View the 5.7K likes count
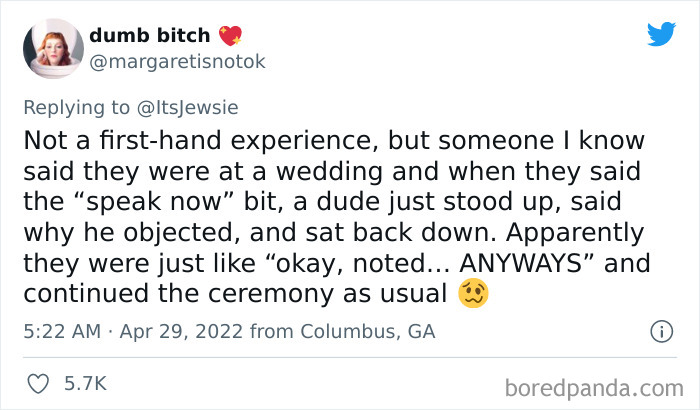Viewport: 700px width, 410px height. pyautogui.click(x=85, y=384)
